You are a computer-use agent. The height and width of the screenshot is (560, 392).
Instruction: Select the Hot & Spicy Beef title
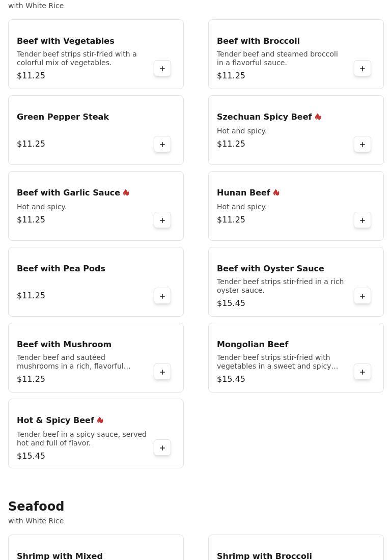tap(55, 421)
